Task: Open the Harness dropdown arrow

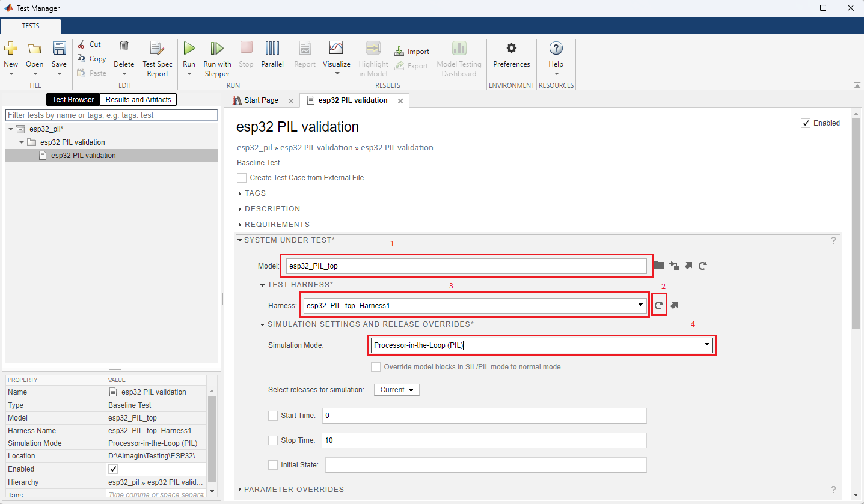Action: [x=640, y=306]
